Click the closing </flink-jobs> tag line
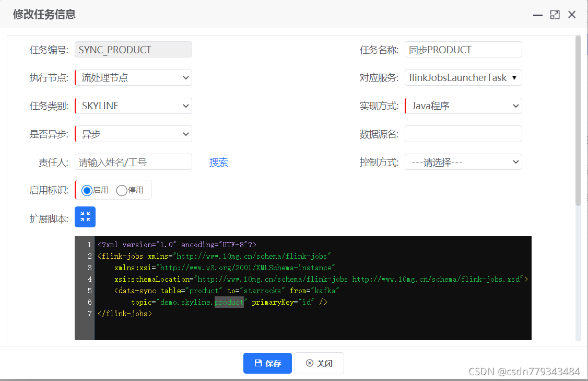The image size is (588, 381). tap(125, 314)
